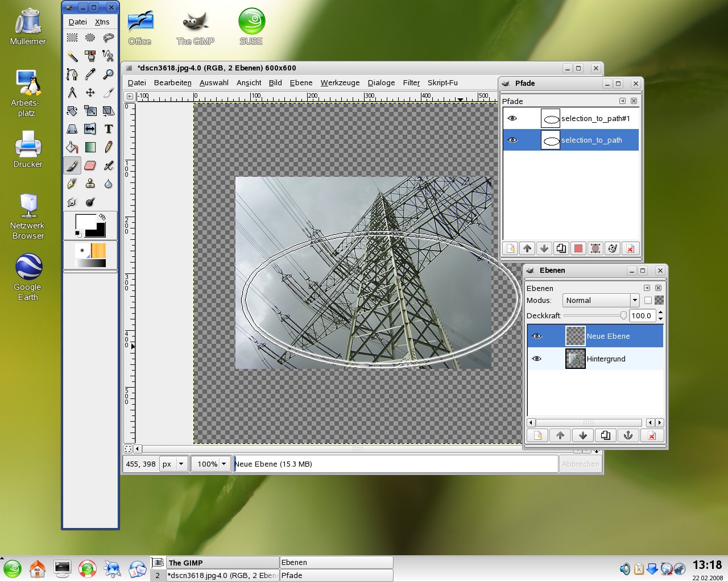The height and width of the screenshot is (582, 728).
Task: Select the Paths pen tool
Action: tap(72, 74)
